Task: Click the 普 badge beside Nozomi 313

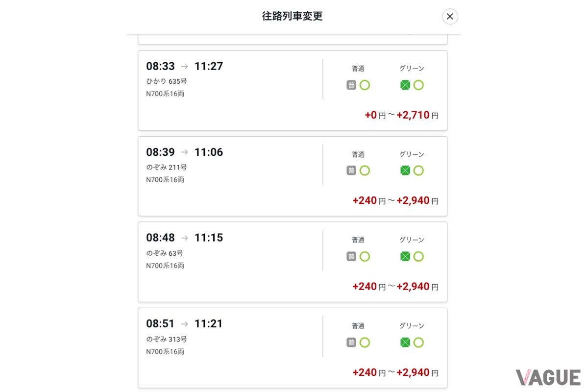Action: pos(351,342)
